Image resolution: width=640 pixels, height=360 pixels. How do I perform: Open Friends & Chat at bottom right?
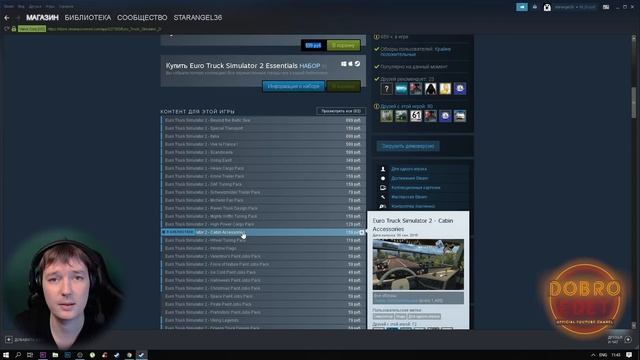pos(620,340)
